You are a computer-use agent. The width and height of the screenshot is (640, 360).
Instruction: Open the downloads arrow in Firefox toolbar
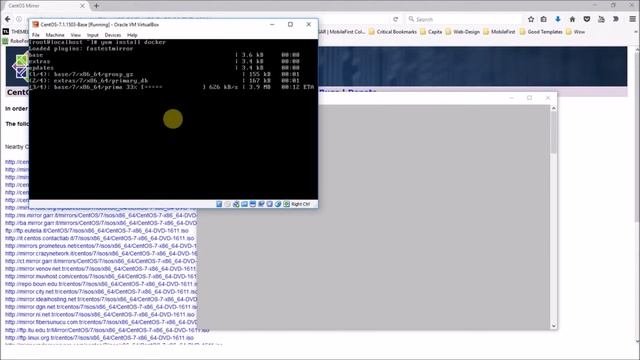pyautogui.click(x=558, y=19)
